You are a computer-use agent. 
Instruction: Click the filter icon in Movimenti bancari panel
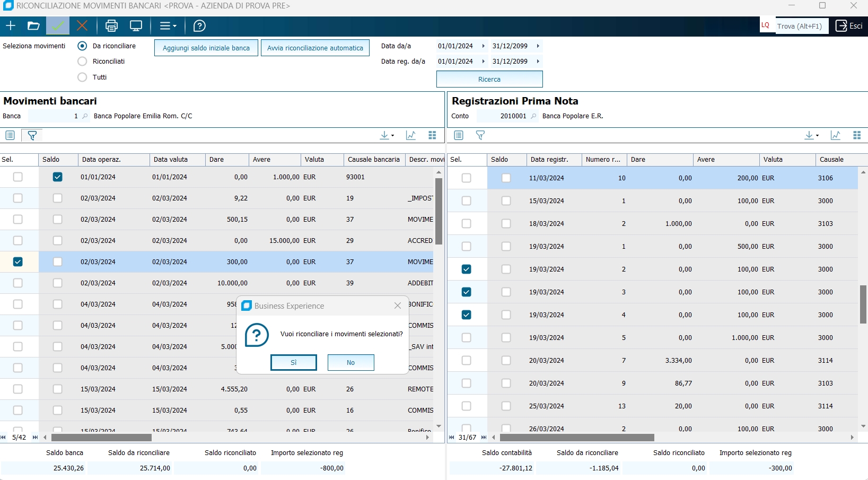pos(32,136)
